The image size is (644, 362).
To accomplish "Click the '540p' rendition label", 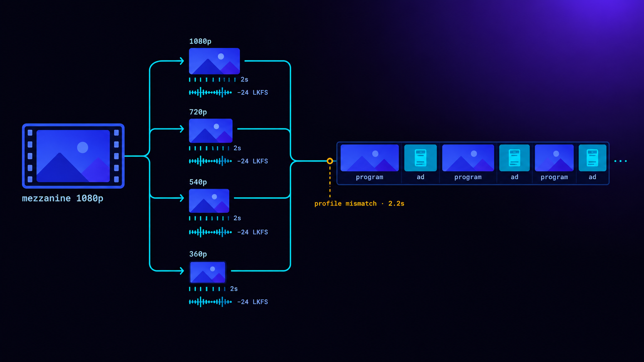I will click(198, 182).
